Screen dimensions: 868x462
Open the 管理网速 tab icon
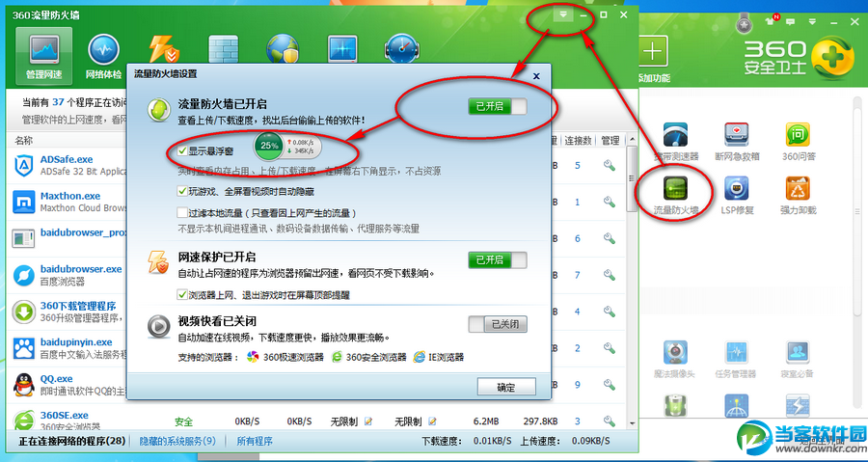pyautogui.click(x=43, y=55)
